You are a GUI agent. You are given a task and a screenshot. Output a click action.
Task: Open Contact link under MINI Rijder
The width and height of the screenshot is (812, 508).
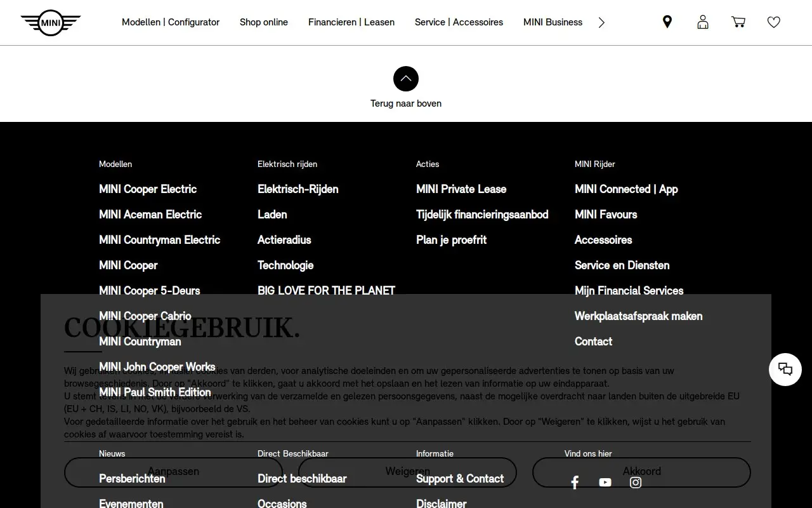point(593,342)
